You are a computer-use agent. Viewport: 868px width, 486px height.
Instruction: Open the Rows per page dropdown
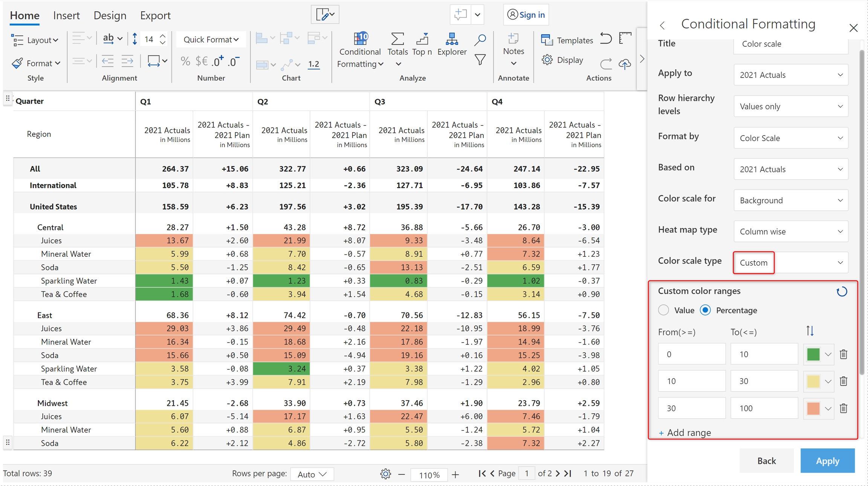click(x=312, y=474)
